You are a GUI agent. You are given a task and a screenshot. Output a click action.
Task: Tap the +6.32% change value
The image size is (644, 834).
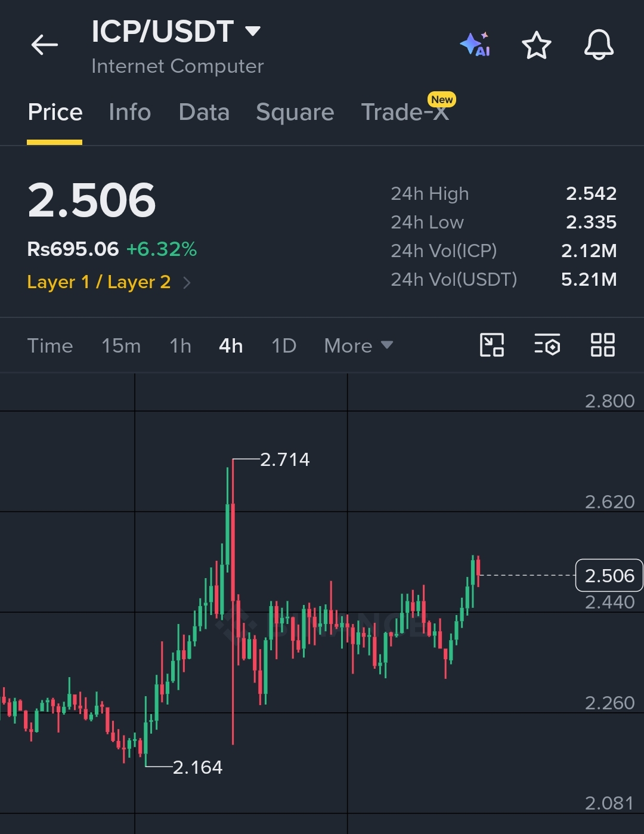162,249
